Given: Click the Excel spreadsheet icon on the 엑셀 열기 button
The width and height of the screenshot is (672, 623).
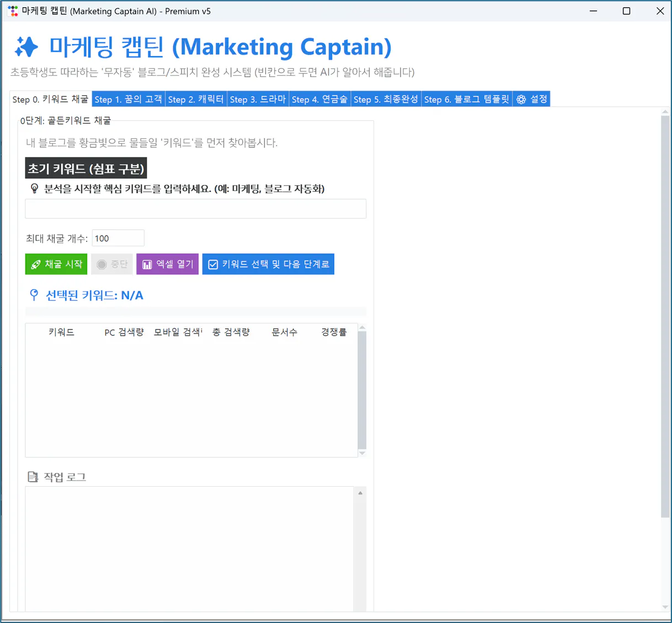Looking at the screenshot, I should 147,264.
